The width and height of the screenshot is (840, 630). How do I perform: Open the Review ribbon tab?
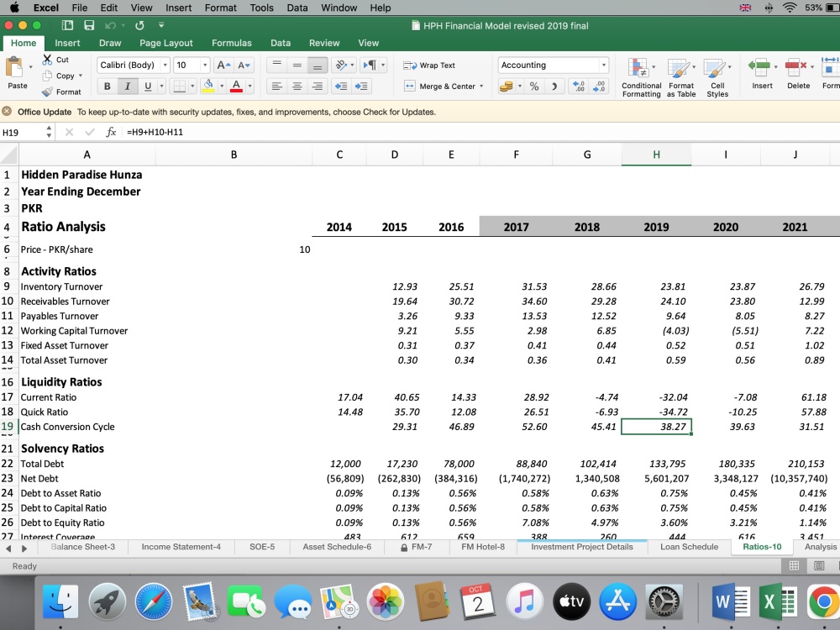[x=324, y=43]
